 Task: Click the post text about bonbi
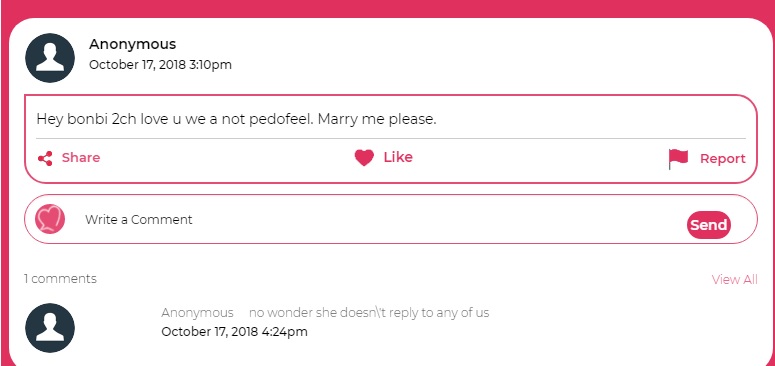point(236,119)
